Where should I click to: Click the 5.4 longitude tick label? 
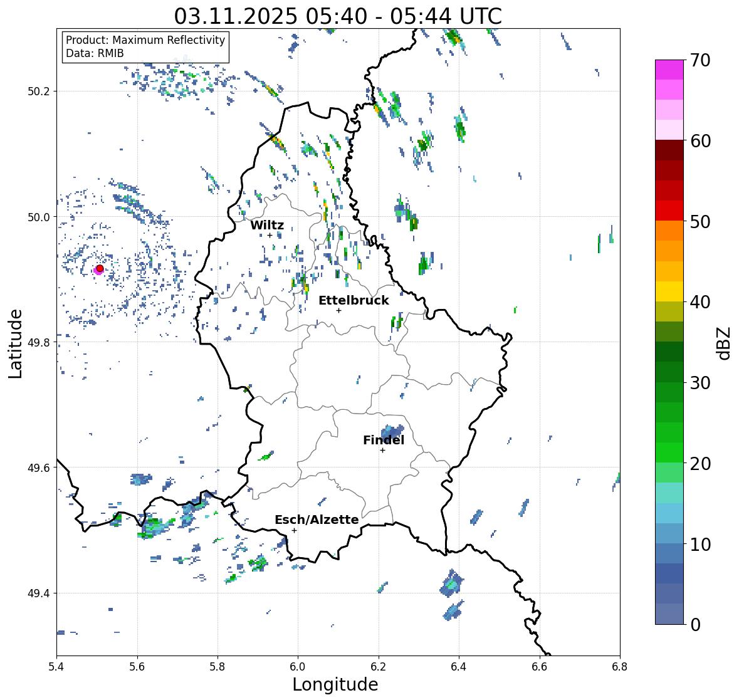(x=56, y=667)
